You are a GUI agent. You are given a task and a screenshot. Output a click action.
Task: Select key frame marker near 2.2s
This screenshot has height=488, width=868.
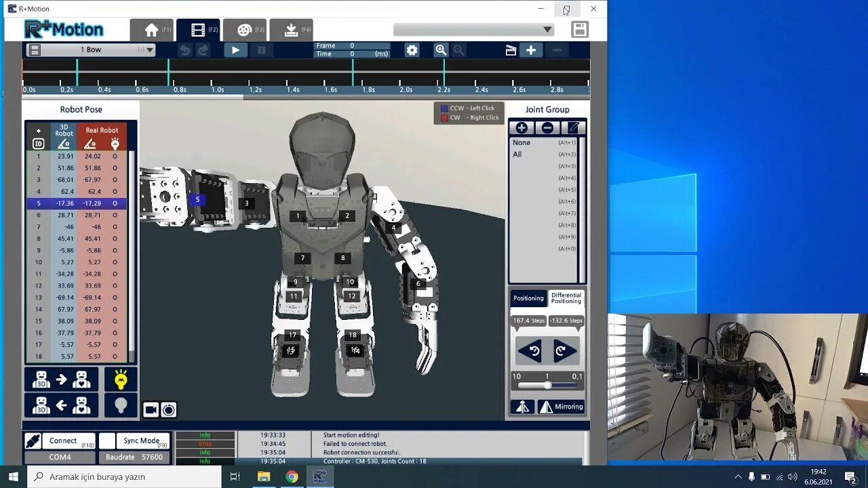coord(444,73)
